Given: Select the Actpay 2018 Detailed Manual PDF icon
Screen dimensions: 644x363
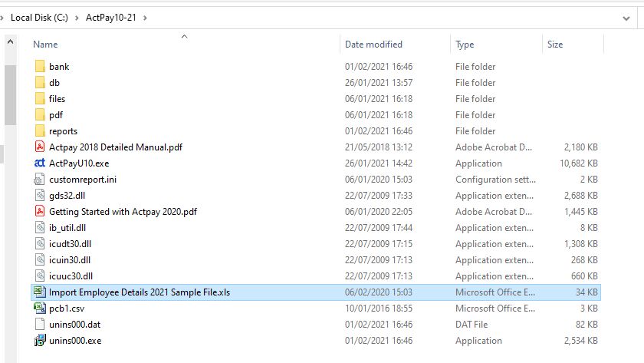Looking at the screenshot, I should click(40, 147).
